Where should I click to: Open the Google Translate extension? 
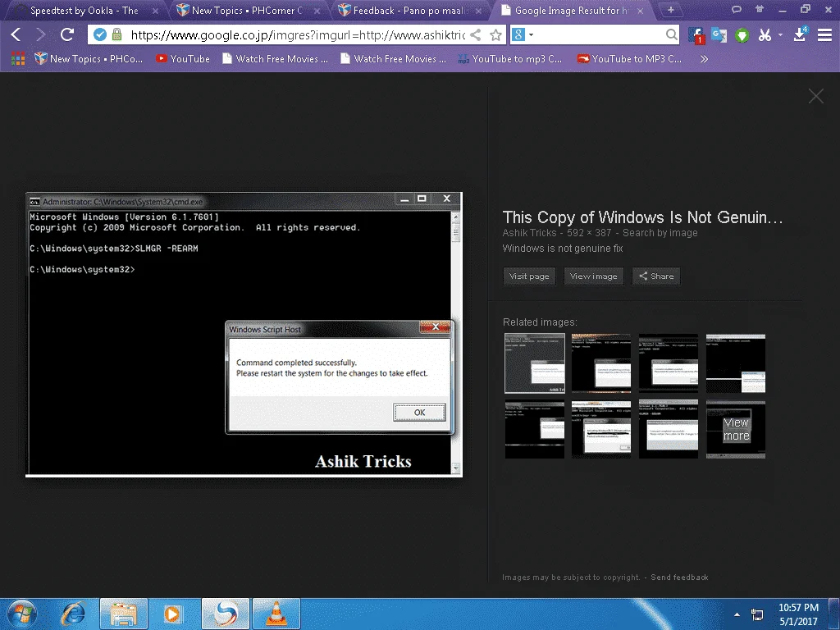(719, 35)
